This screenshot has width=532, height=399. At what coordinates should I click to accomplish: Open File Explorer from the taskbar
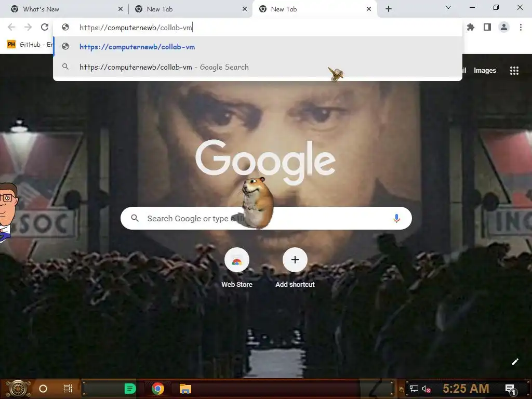[185, 389]
